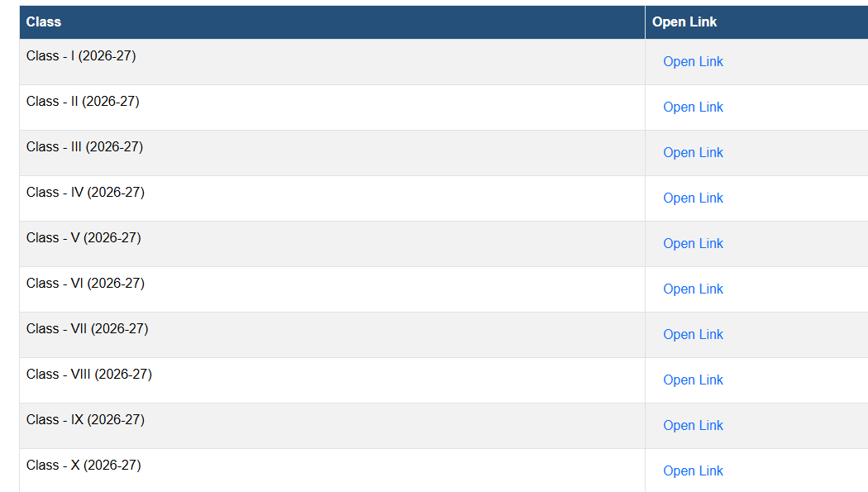
Task: Select the Class - V (2026-27) cell text
Action: 83,237
